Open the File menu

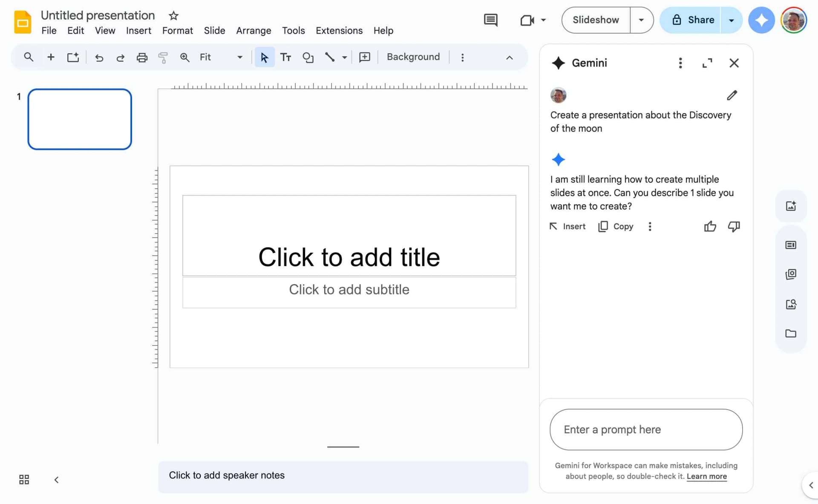tap(49, 31)
